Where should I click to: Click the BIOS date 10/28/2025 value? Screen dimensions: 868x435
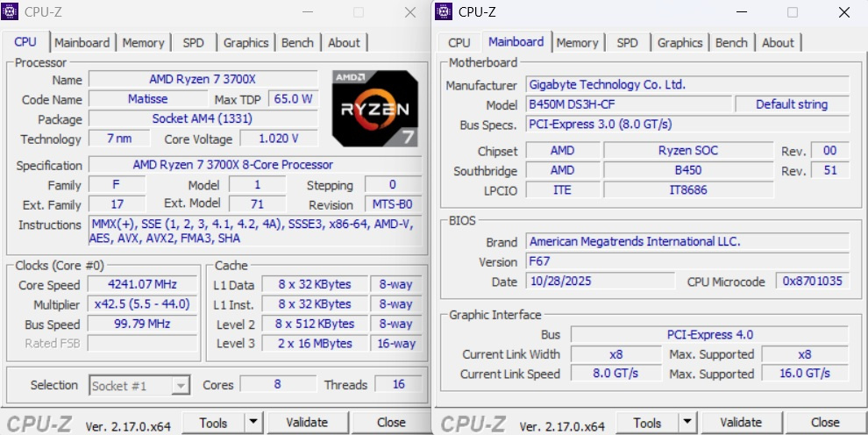(601, 281)
